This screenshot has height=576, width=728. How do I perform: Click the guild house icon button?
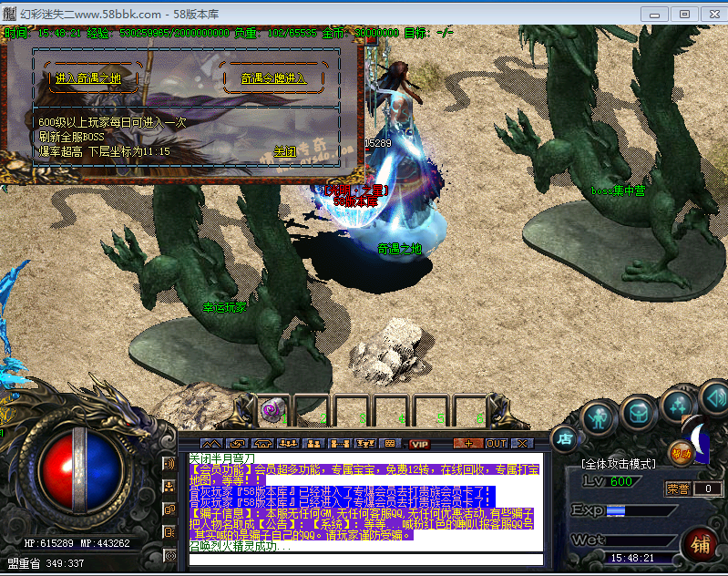(262, 444)
